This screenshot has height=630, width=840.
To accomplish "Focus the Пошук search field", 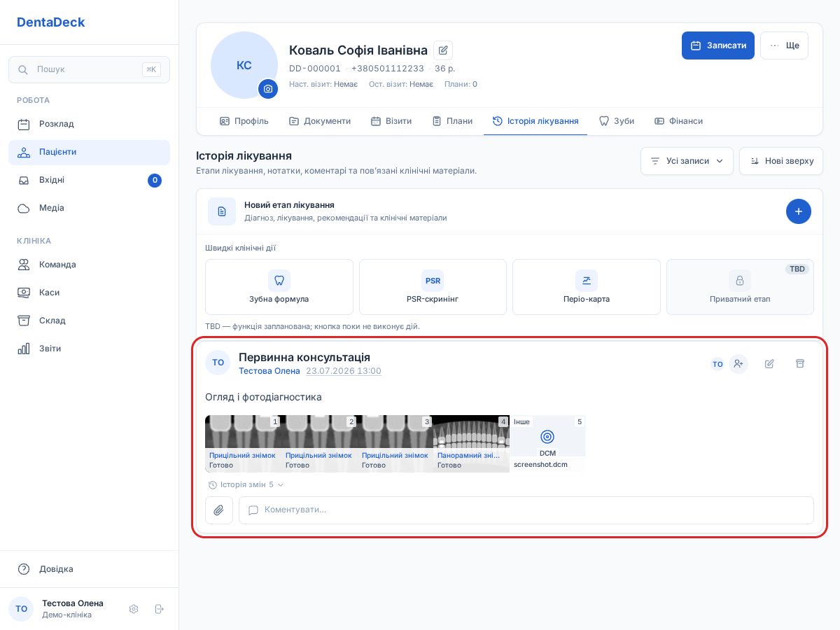I will 89,69.
